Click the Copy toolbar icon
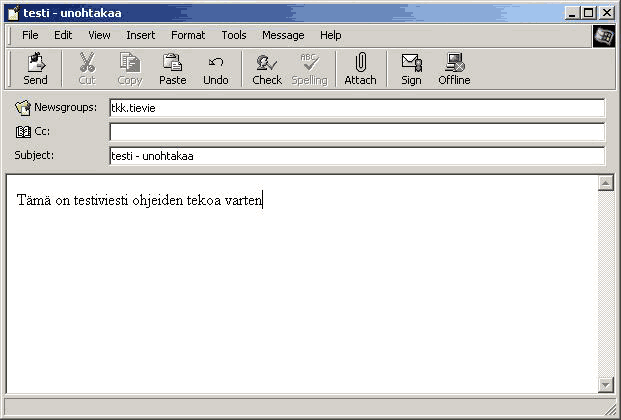Screen dimensions: 621x420 [x=130, y=63]
